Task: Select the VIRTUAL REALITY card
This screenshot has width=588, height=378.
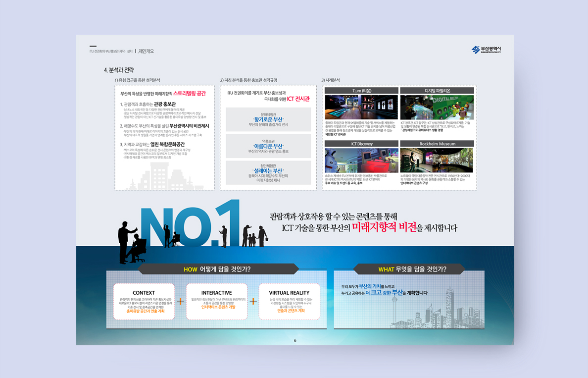Action: (289, 301)
